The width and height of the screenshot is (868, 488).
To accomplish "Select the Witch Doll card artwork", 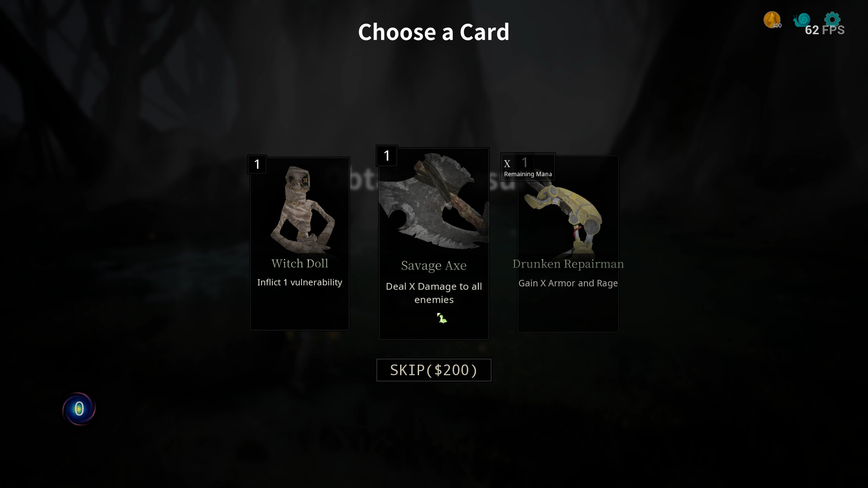I will (x=302, y=210).
